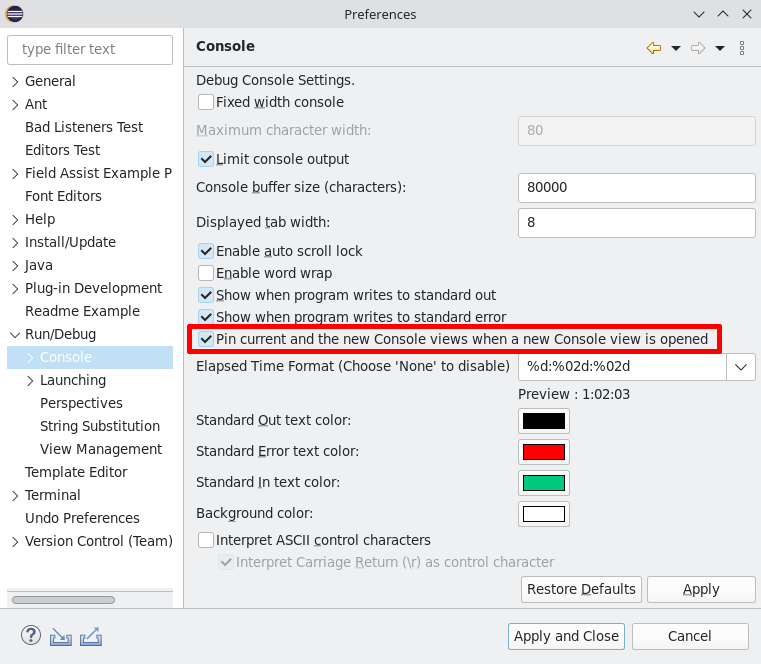Open Undo Preferences page
The image size is (761, 664).
pos(83,518)
